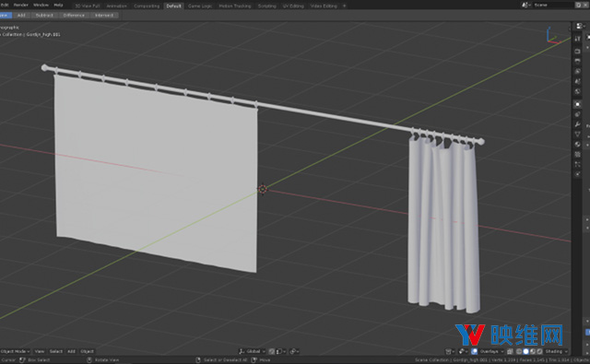Switch to the Animation workspace tab
Screen dimensions: 590x364
(117, 6)
